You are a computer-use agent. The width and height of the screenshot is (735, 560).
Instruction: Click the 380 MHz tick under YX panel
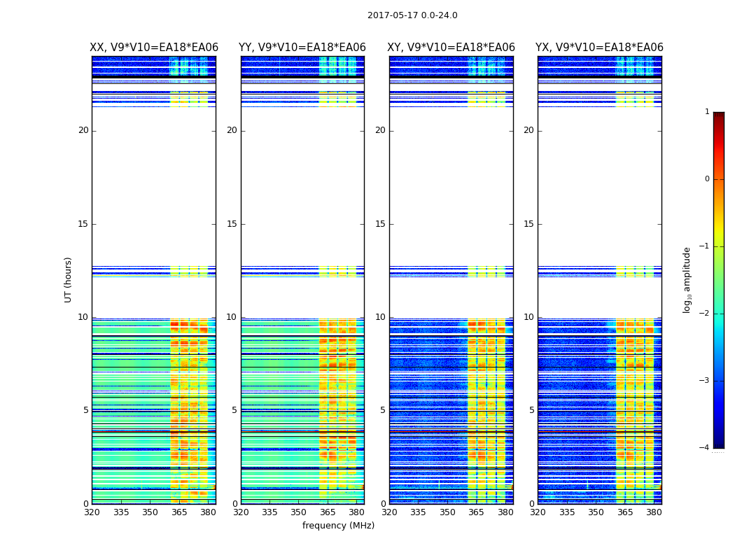click(653, 512)
